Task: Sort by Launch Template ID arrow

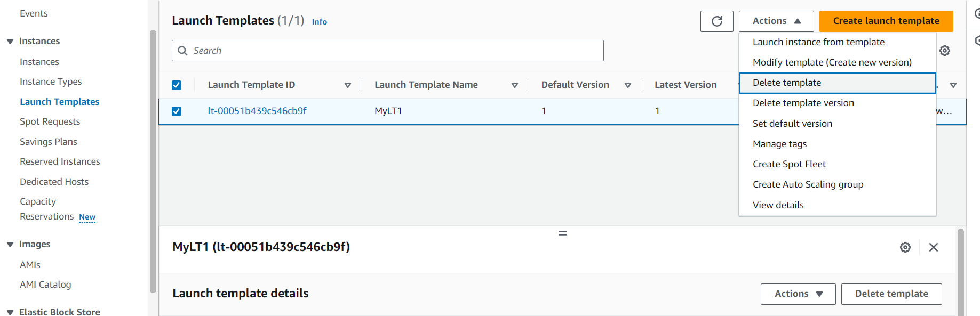Action: click(x=348, y=85)
